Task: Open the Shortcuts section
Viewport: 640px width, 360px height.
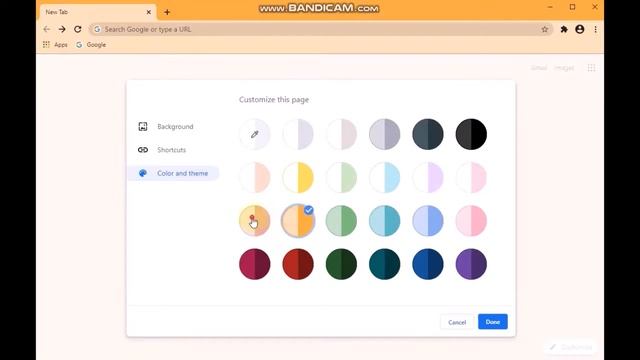Action: pos(173,150)
